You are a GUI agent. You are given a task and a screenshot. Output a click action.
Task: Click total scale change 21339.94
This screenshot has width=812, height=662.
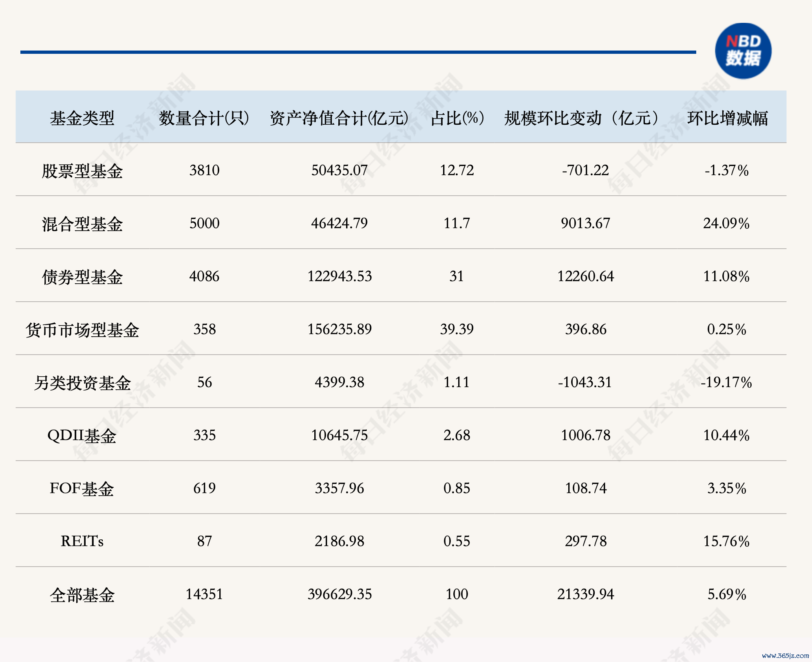coord(585,594)
